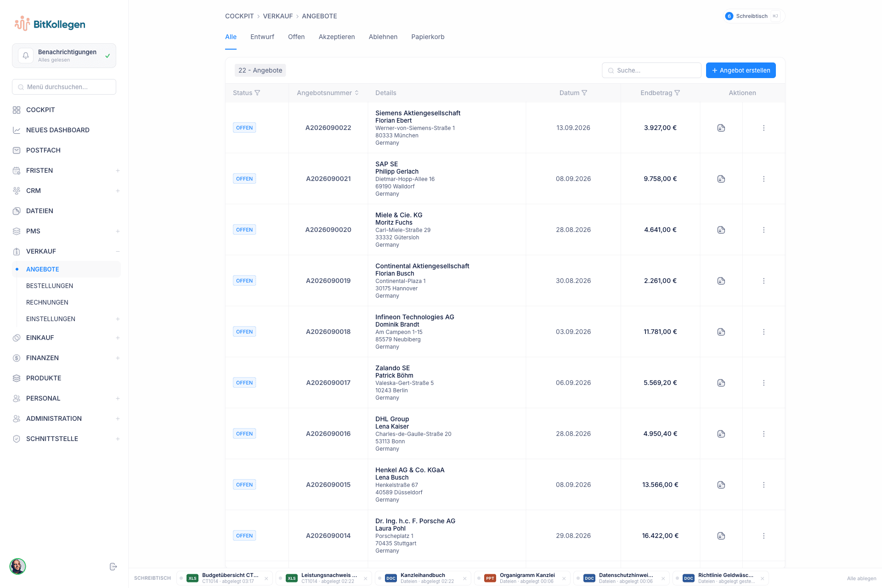The height and width of the screenshot is (588, 882).
Task: Open BESTELLUNGEN in sidebar
Action: (x=50, y=286)
